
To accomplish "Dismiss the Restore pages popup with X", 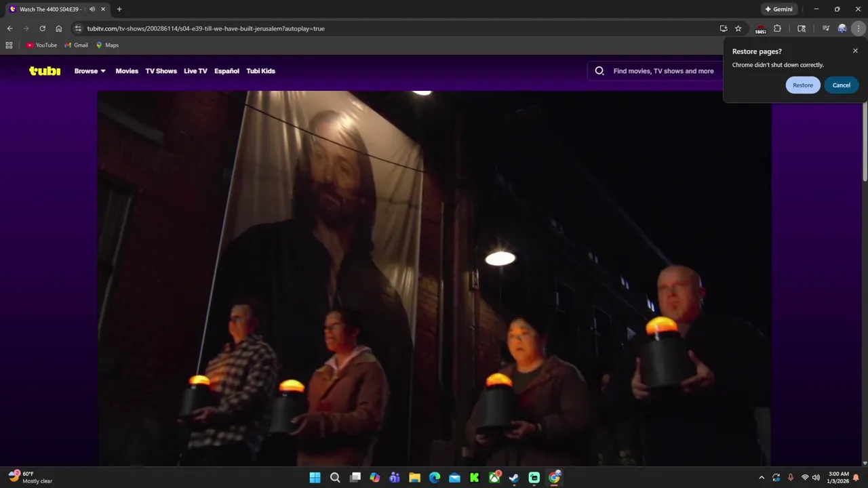I will [855, 51].
